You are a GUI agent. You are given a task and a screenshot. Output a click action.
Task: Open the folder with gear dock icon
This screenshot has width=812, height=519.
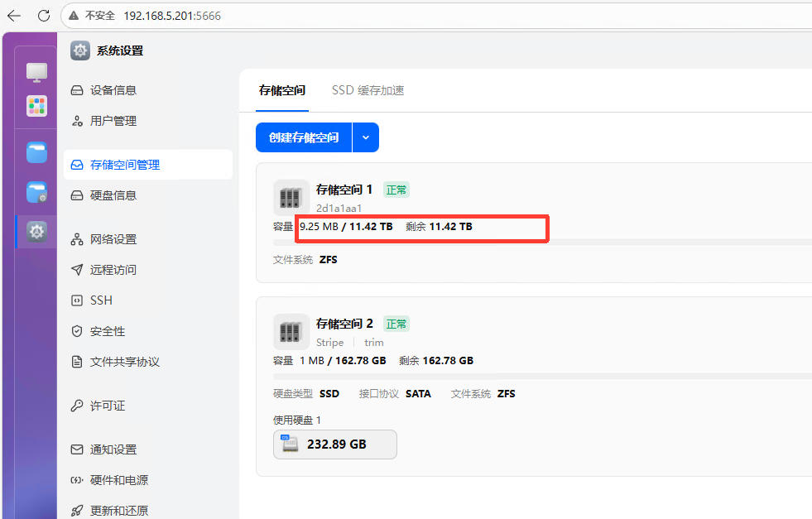pos(36,192)
